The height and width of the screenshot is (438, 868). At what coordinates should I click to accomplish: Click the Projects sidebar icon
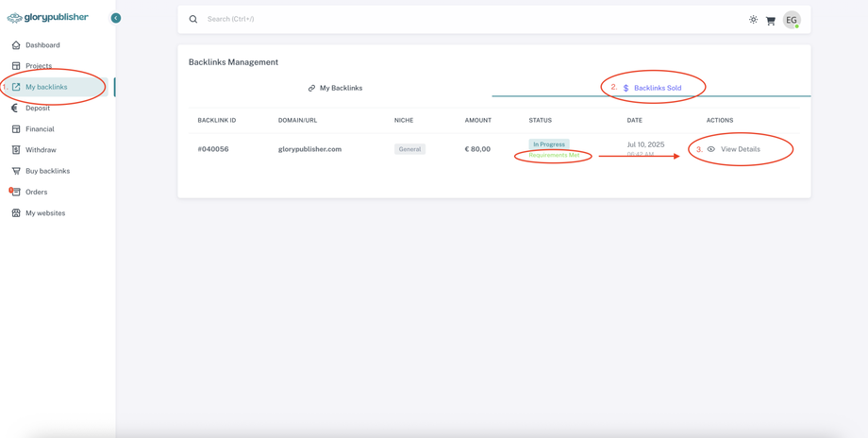(16, 66)
